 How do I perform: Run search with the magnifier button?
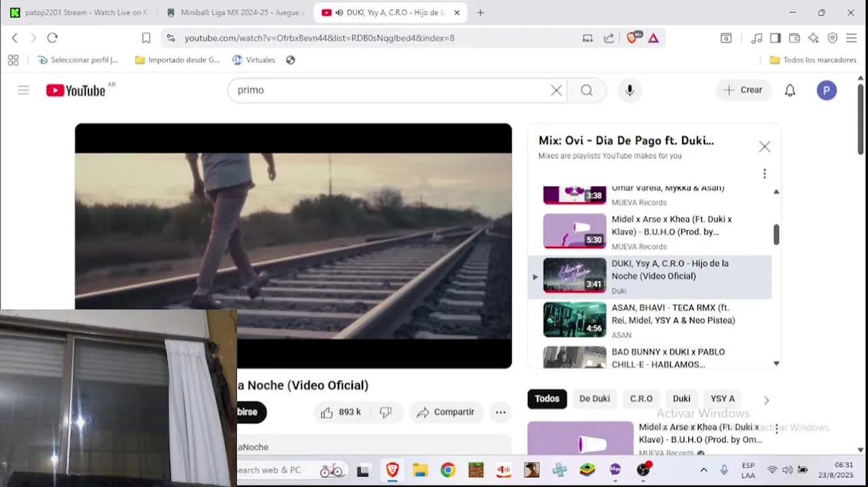[587, 90]
